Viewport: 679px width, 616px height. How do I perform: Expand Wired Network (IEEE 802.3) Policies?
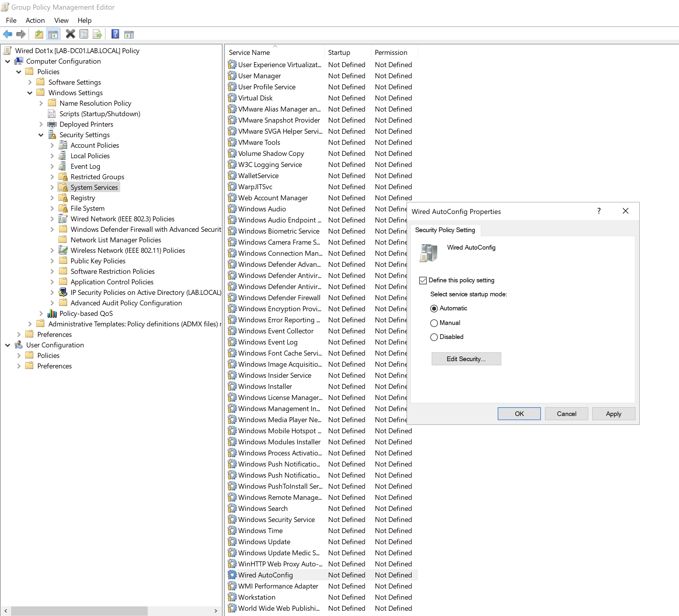(52, 219)
